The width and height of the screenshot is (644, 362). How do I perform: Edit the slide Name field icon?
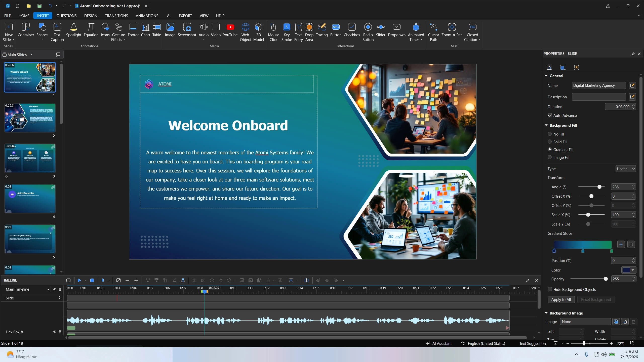click(632, 85)
